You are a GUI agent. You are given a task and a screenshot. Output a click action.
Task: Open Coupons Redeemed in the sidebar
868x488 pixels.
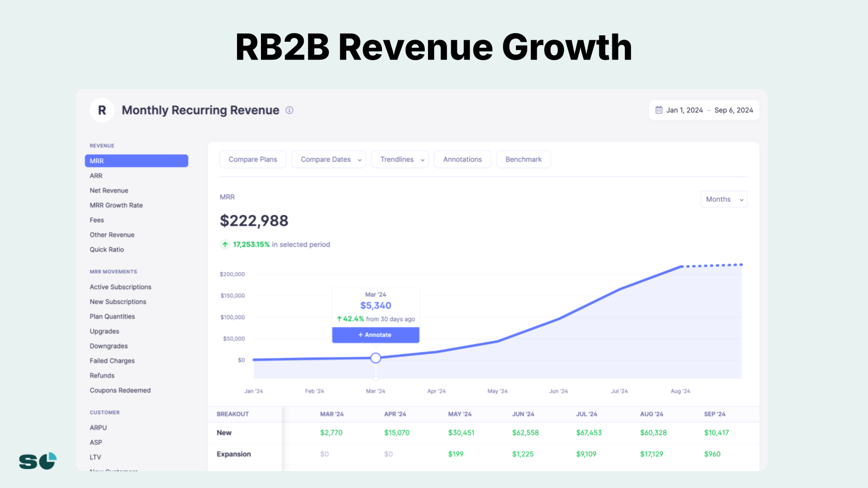120,390
